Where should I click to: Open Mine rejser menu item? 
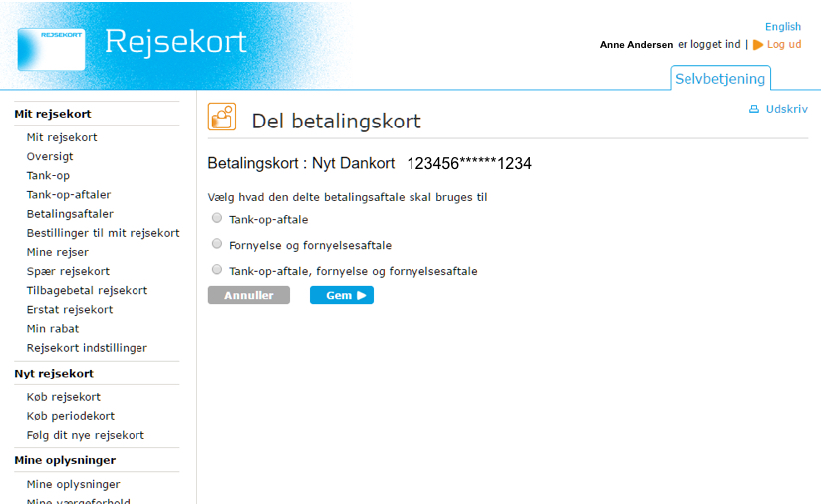58,252
